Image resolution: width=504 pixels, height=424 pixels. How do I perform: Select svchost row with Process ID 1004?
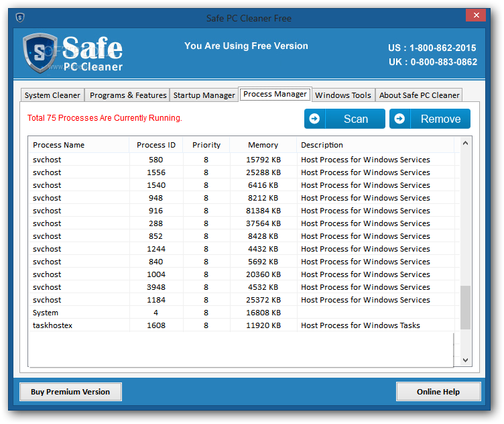pos(244,274)
